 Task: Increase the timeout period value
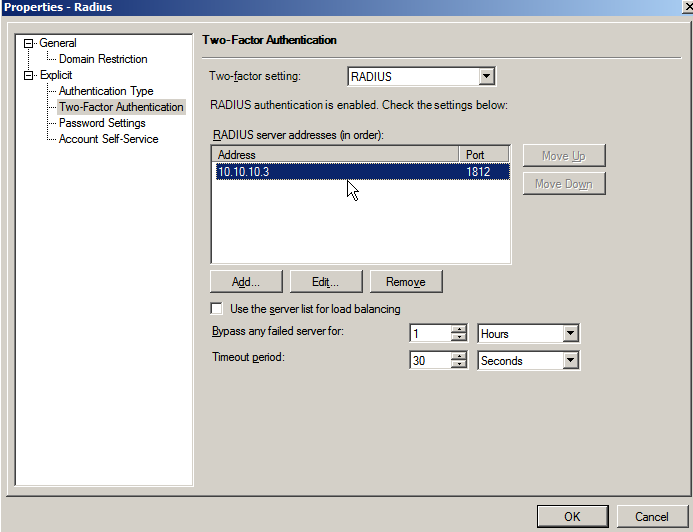pos(459,357)
